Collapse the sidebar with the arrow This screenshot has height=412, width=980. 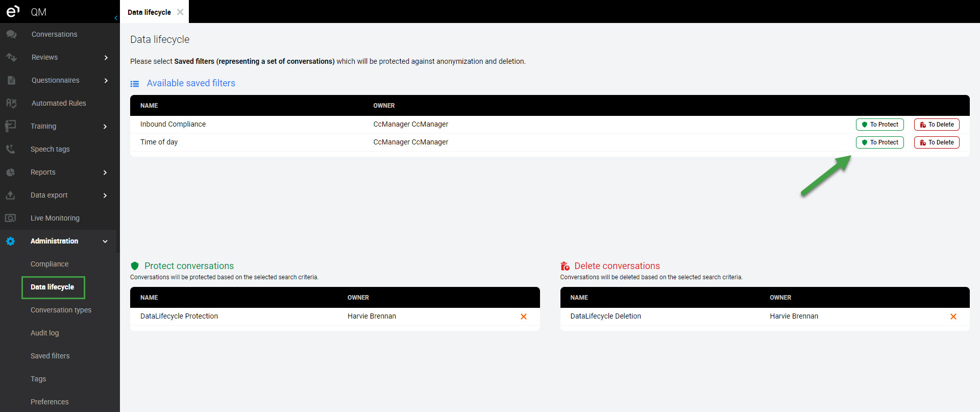(x=116, y=18)
